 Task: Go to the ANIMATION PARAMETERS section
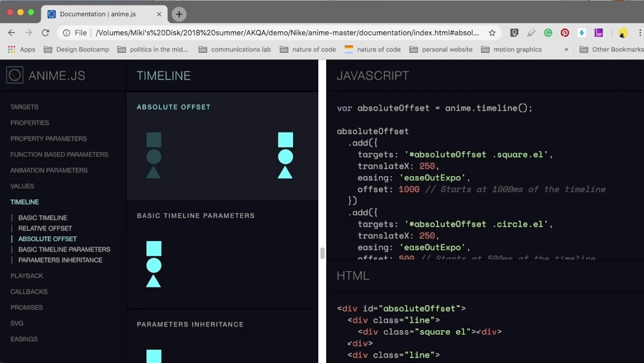click(x=49, y=170)
